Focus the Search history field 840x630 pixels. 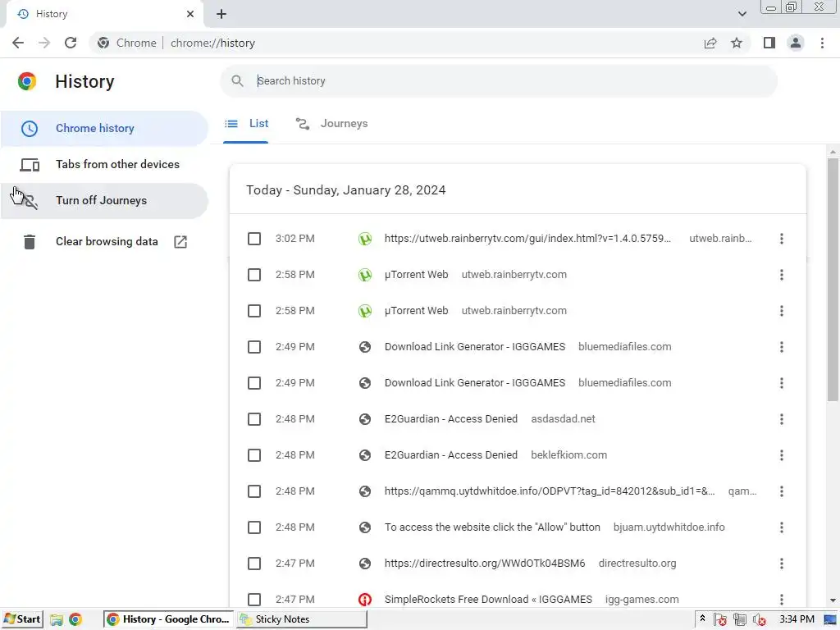499,81
